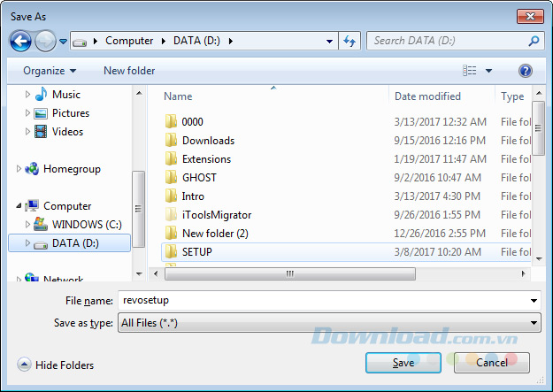The image size is (553, 392).
Task: Expand the Music library node
Action: pos(27,94)
